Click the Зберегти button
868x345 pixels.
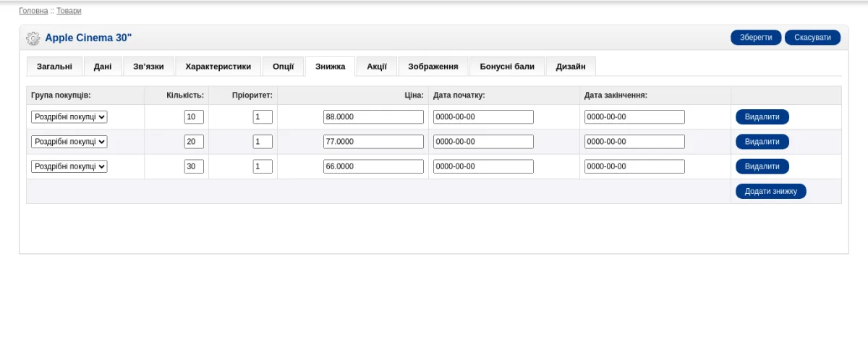(756, 38)
